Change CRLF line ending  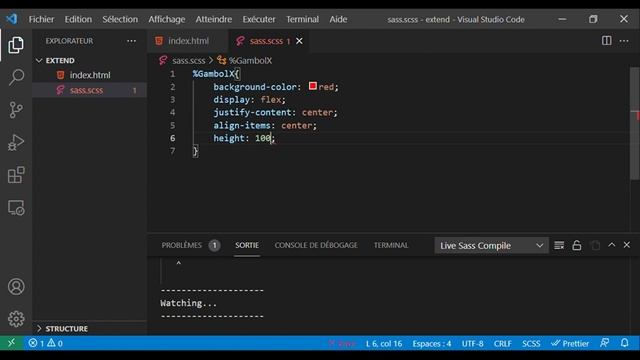[502, 344]
